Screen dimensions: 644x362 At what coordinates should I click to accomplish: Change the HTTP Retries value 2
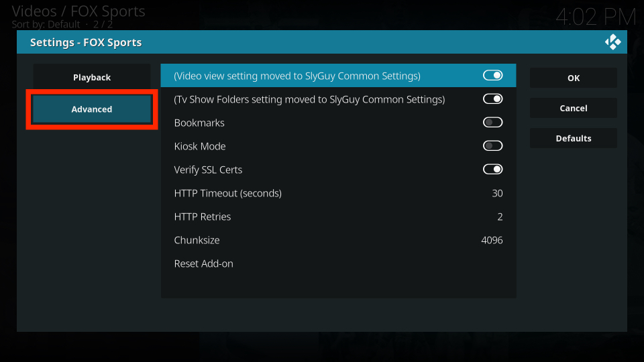coord(500,217)
